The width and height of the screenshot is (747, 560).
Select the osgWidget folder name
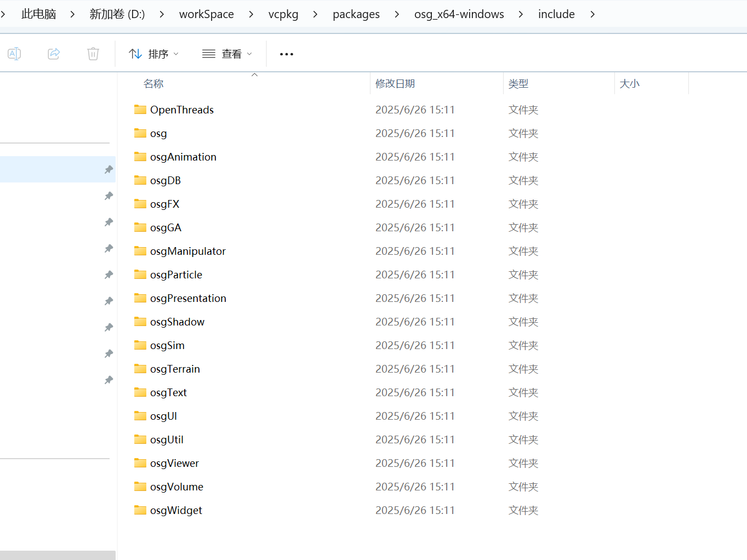pyautogui.click(x=176, y=510)
